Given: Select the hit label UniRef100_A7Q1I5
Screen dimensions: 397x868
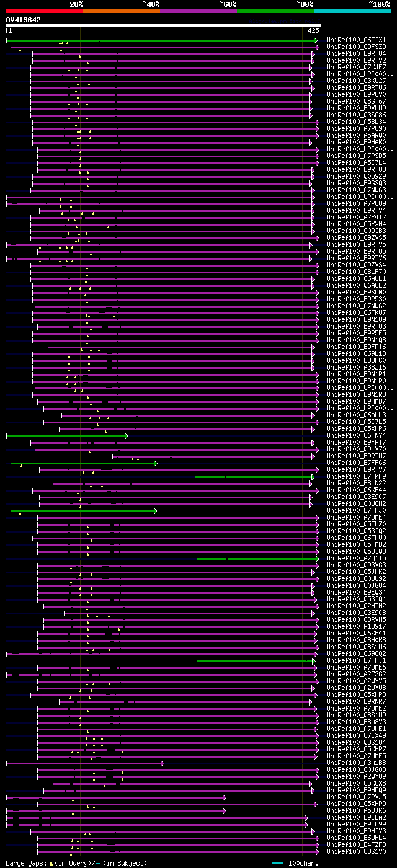Looking at the screenshot, I should [x=355, y=558].
